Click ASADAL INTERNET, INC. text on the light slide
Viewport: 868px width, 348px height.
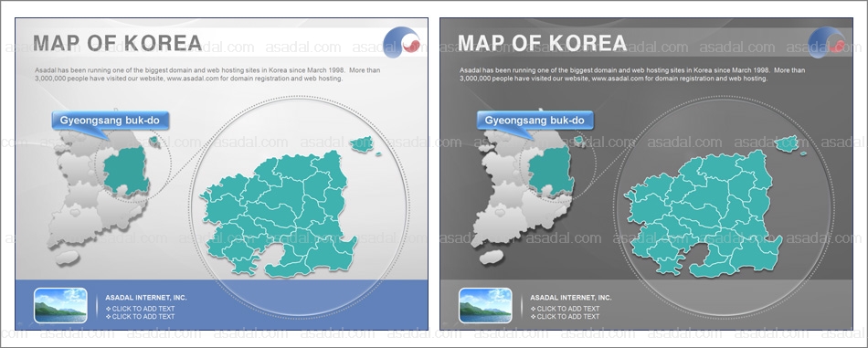[x=146, y=298]
